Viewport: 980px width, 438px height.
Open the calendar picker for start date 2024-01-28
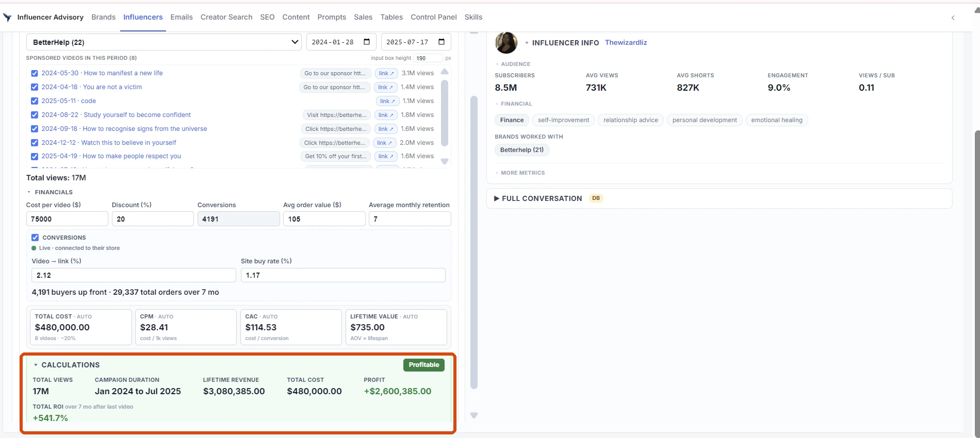coord(367,42)
